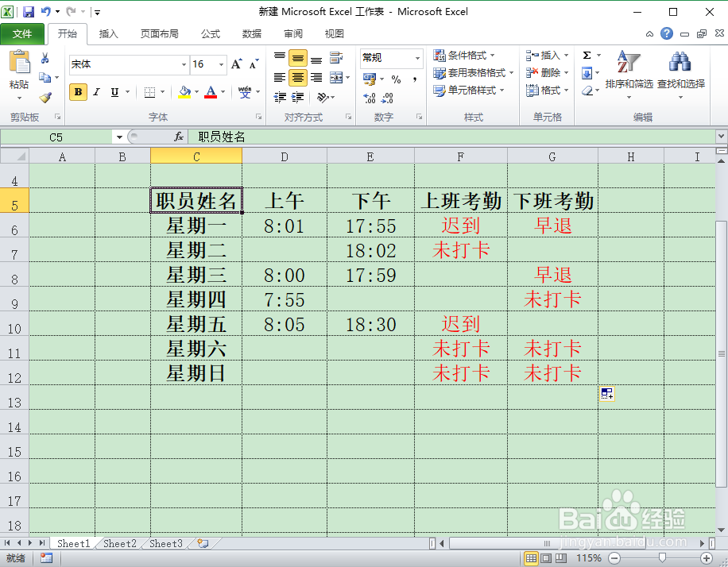Select the Format Painter brush icon
Viewport: 728px width, 567px height.
point(45,98)
